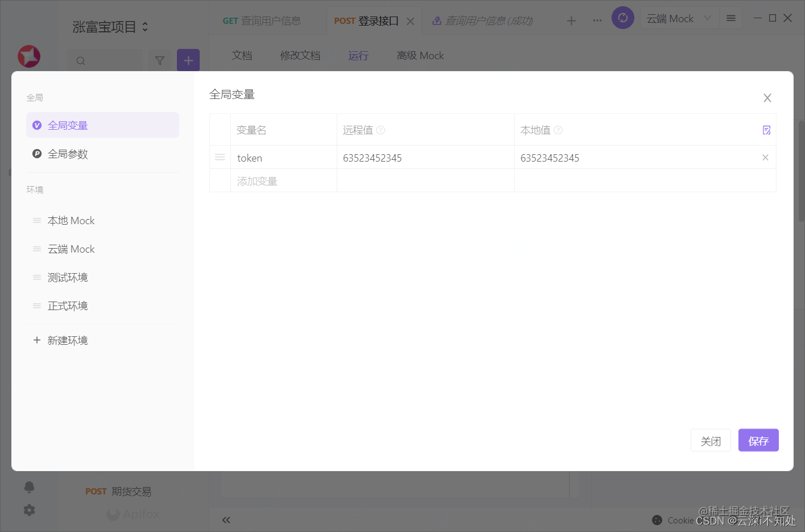Open the 云端 Mock environment dropdown
The height and width of the screenshot is (532, 805).
pyautogui.click(x=679, y=19)
